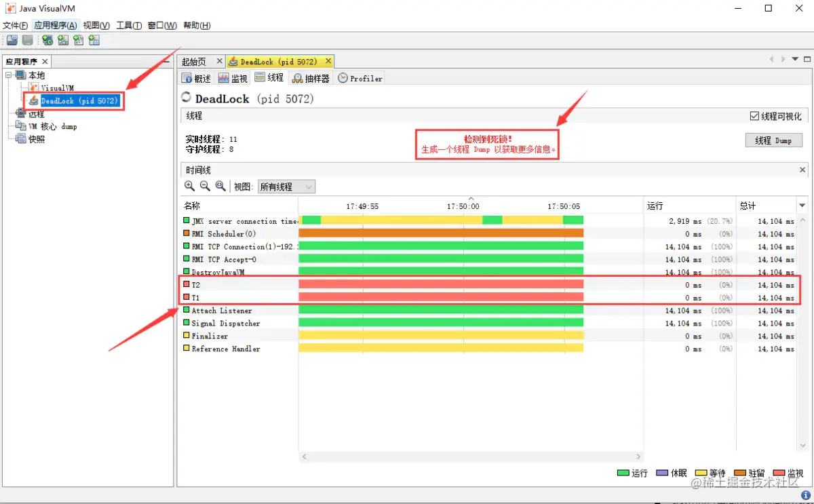Image resolution: width=814 pixels, height=504 pixels.
Task: Click the timeline horizontal scrollbar left arrow
Action: tap(305, 457)
